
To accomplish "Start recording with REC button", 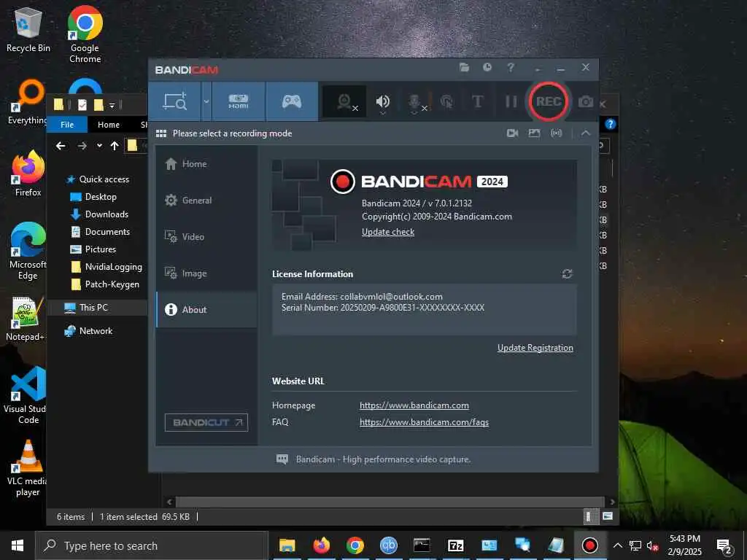I will pos(549,101).
